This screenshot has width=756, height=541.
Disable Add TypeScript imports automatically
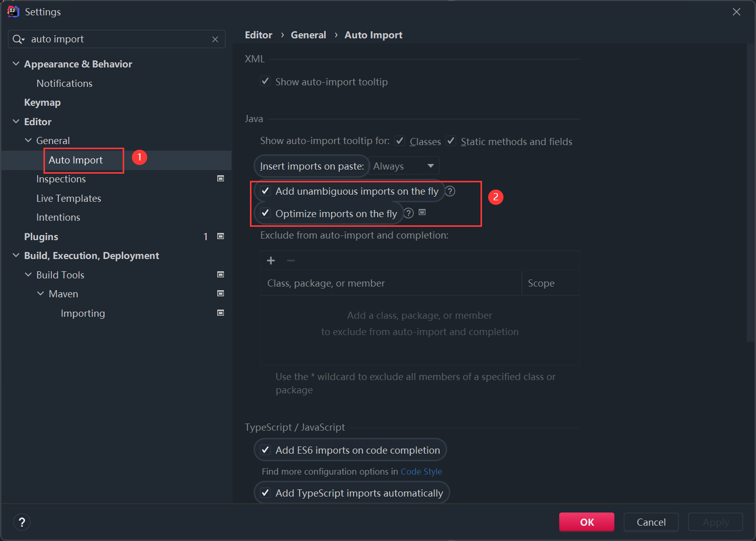click(265, 492)
